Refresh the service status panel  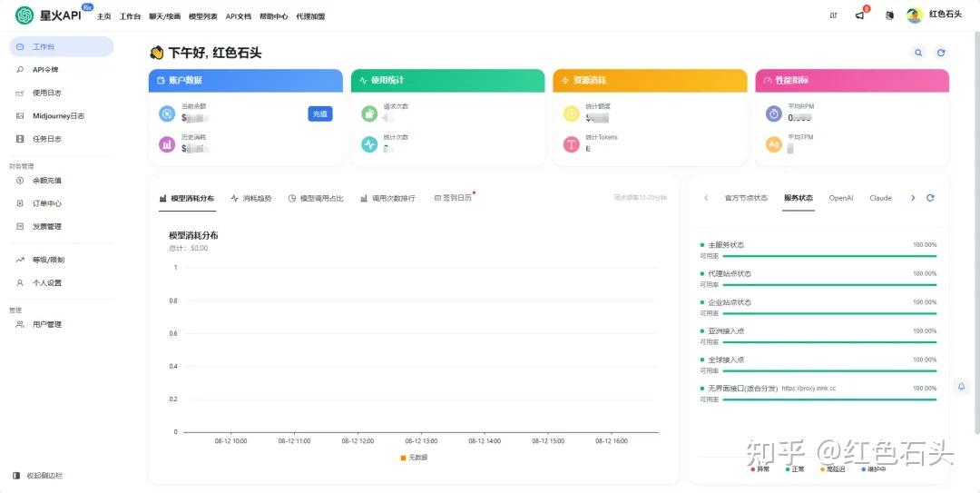pyautogui.click(x=930, y=198)
